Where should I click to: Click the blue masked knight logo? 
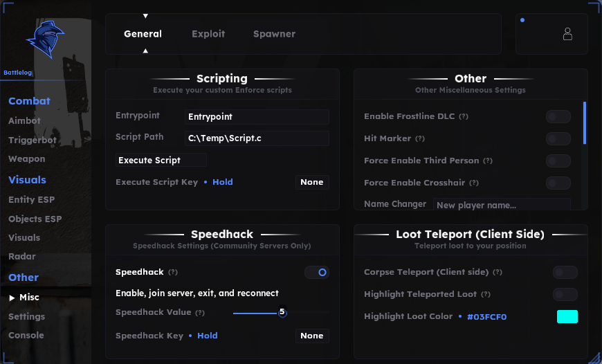[45, 39]
